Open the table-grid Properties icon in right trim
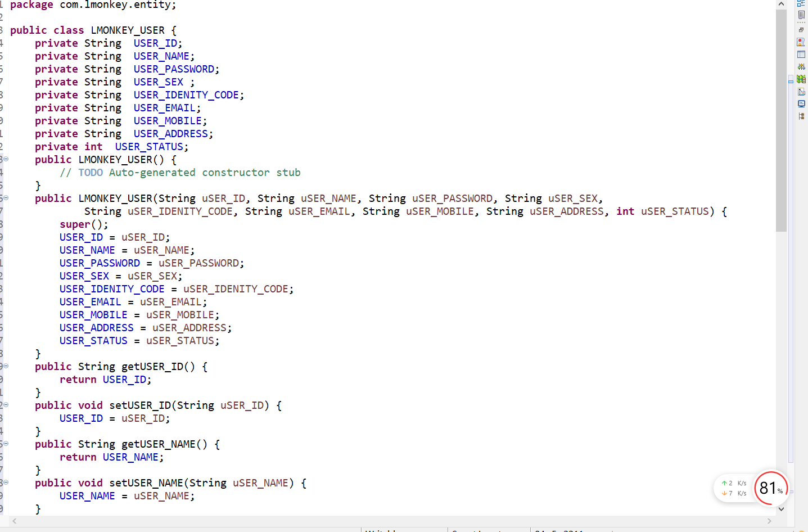Screen dimensions: 808x532 point(801,55)
